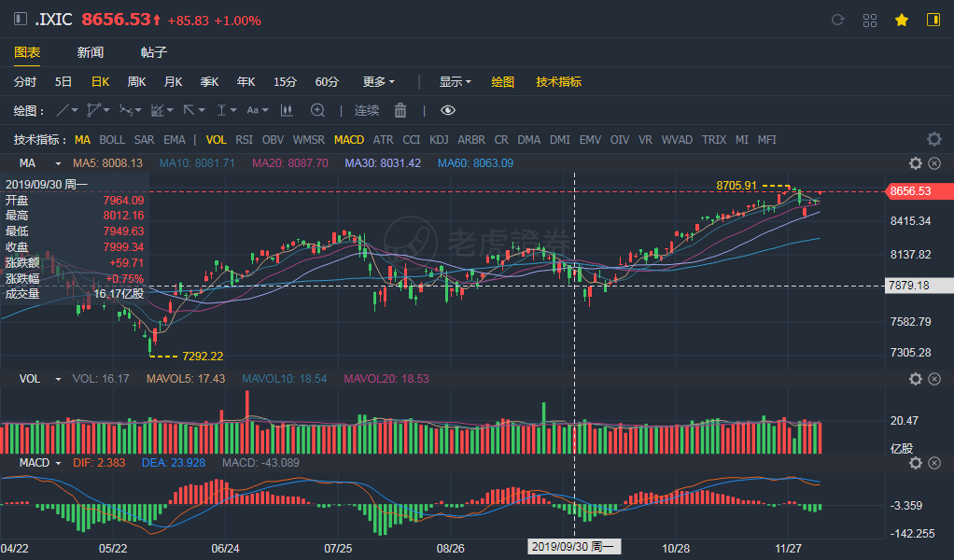Open the technical indicators settings gear

click(x=933, y=139)
